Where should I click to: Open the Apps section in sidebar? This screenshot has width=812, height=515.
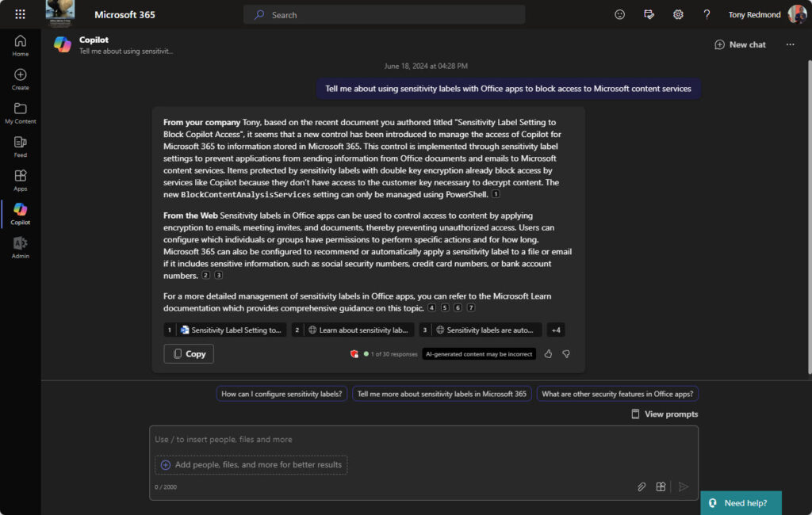pos(20,180)
